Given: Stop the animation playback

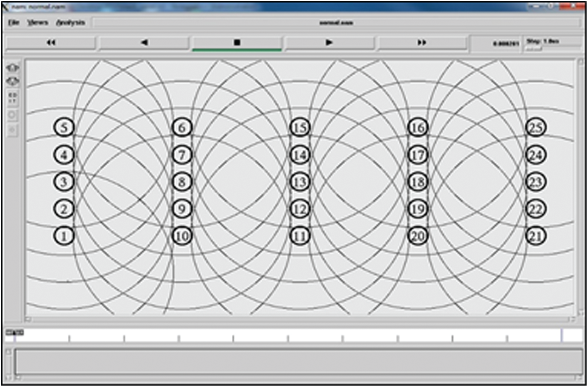Looking at the screenshot, I should coord(237,43).
